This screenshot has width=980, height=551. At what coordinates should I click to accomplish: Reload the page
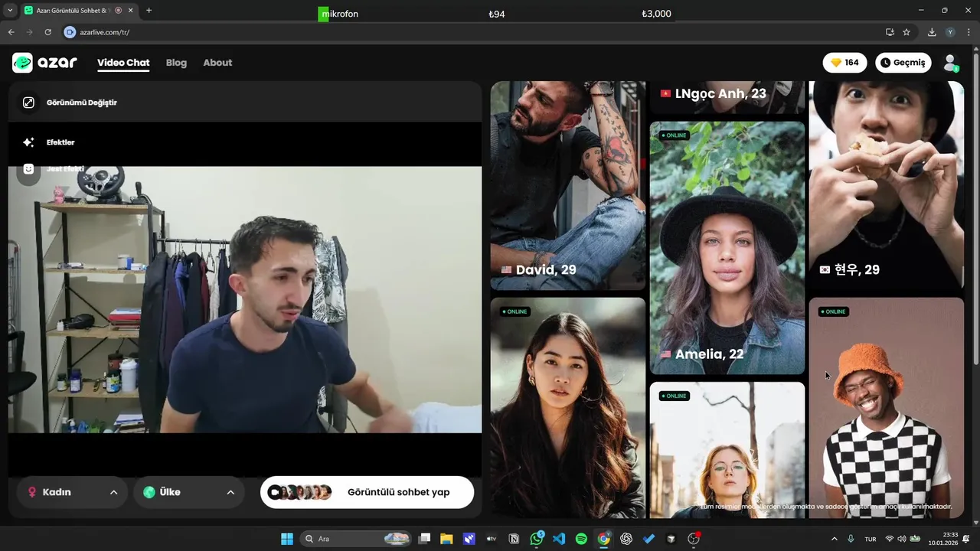click(x=47, y=32)
